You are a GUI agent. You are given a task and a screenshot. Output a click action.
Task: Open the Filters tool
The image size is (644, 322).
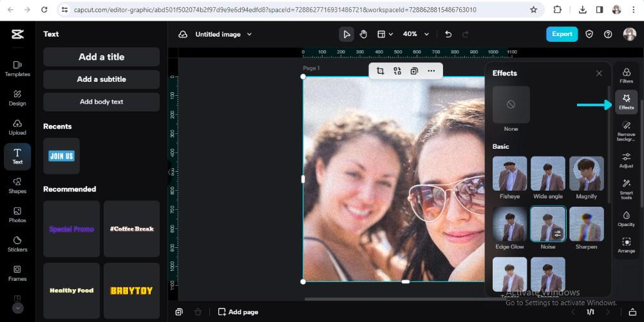(627, 75)
